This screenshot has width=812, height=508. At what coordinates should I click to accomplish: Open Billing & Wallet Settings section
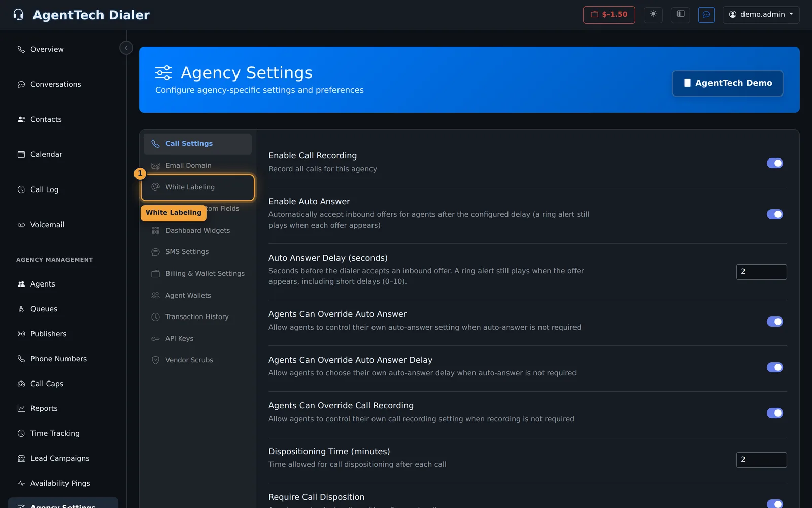coord(197,274)
